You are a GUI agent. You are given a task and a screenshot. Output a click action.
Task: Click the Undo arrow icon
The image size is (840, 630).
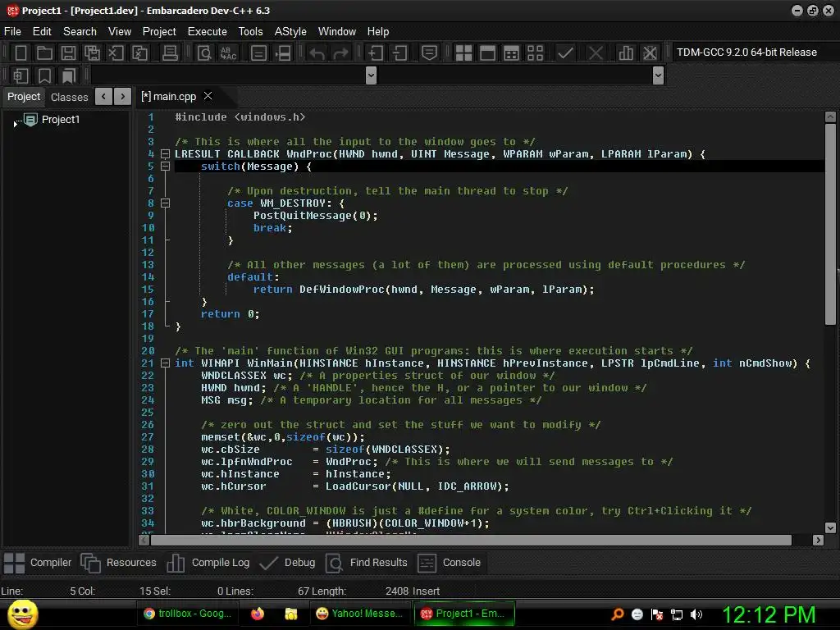(x=317, y=52)
